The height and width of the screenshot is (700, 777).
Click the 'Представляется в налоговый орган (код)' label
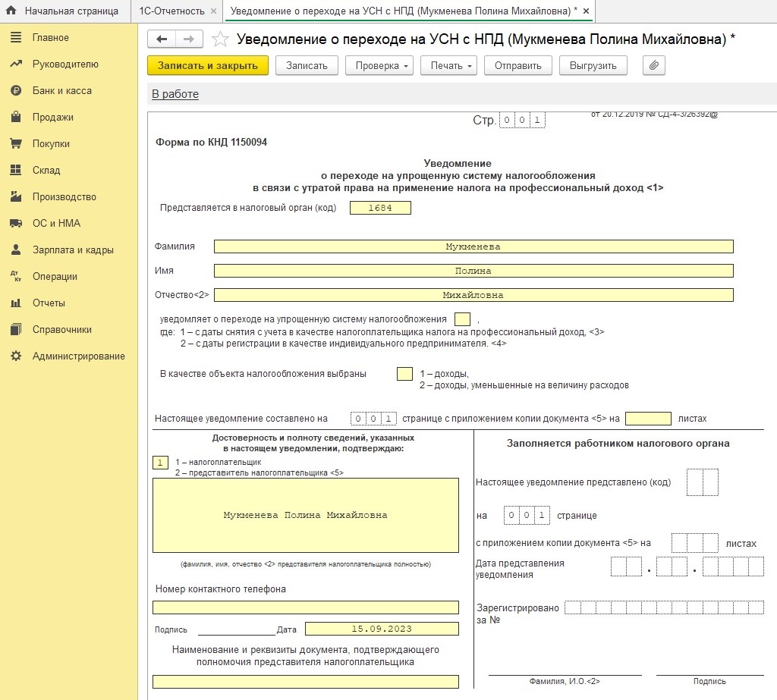[248, 208]
